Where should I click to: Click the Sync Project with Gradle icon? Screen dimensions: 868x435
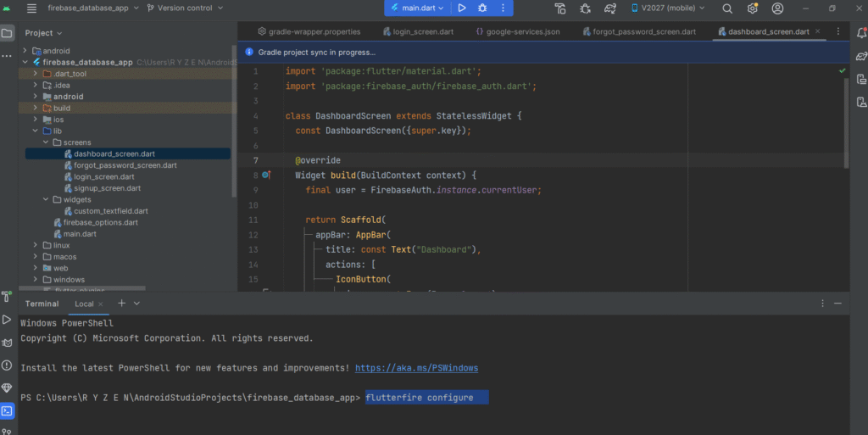click(x=610, y=8)
